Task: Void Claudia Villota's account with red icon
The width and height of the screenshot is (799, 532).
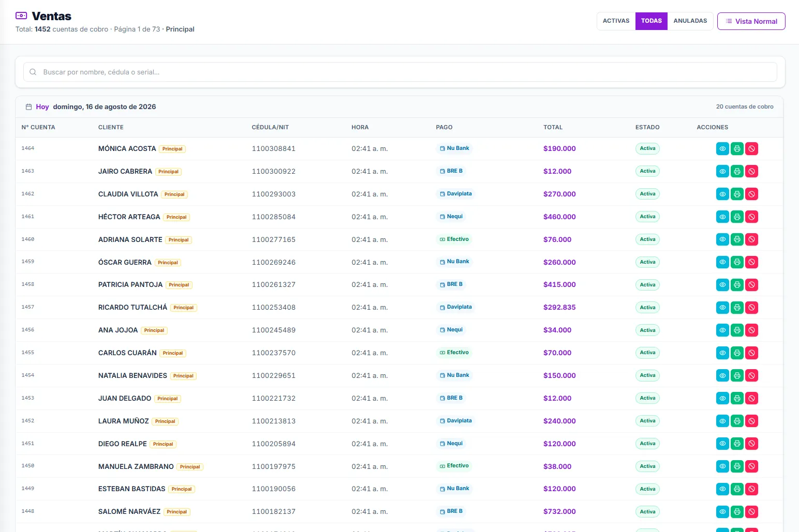Action: coord(751,194)
